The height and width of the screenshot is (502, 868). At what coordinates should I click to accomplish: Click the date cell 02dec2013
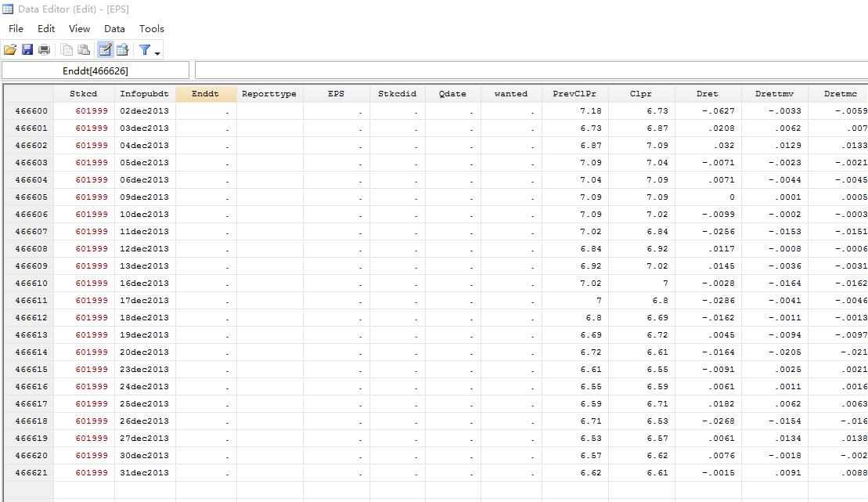[x=145, y=111]
